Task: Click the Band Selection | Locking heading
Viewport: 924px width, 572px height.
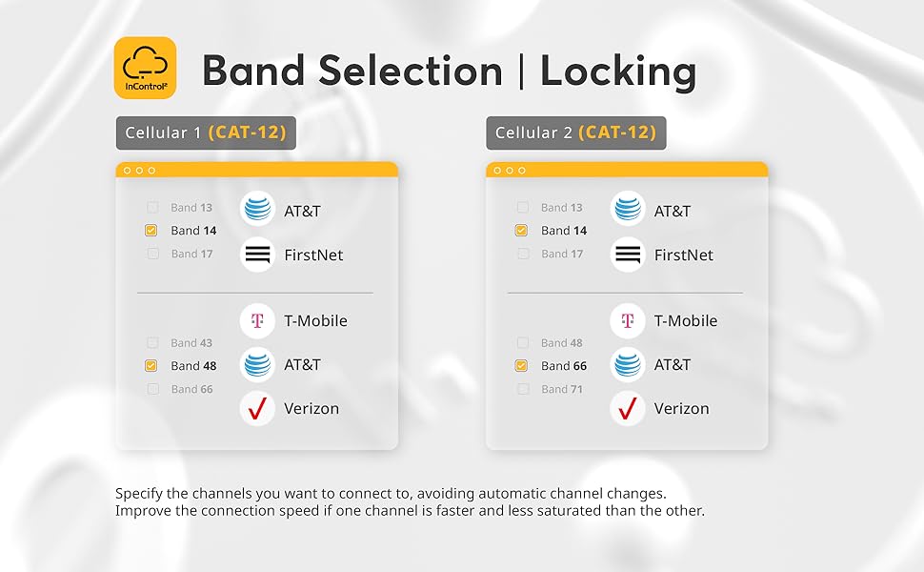Action: pyautogui.click(x=449, y=71)
